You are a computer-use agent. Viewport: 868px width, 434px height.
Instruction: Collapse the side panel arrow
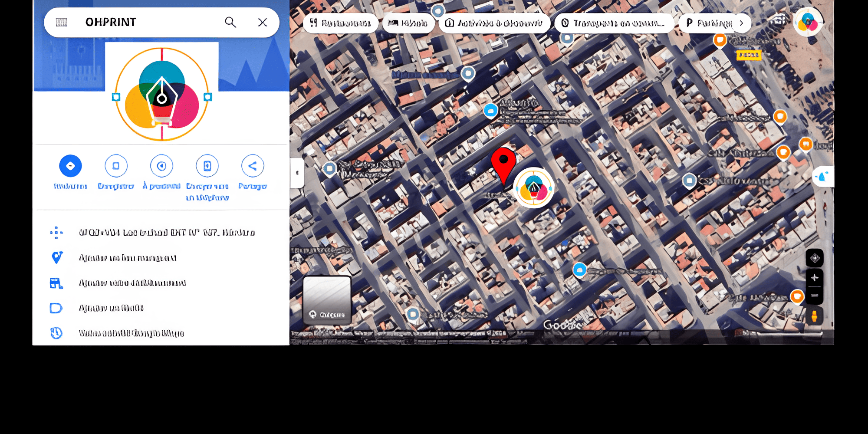click(x=297, y=173)
